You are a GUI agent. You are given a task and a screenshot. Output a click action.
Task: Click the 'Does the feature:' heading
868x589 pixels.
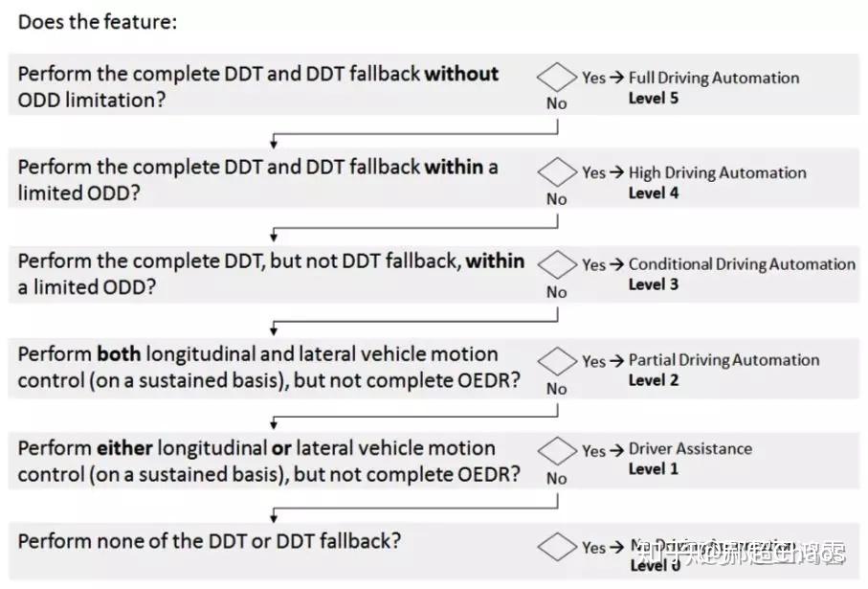pos(98,22)
